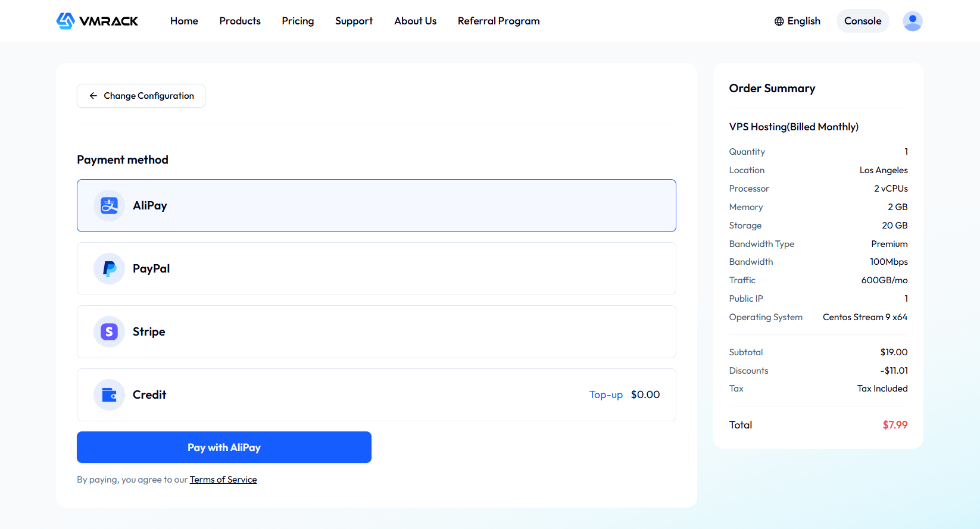Click Pay with AliPay button
980x529 pixels.
(224, 447)
